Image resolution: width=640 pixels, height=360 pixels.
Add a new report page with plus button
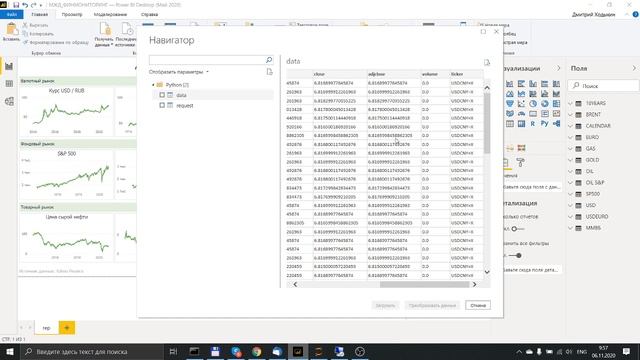[x=67, y=328]
